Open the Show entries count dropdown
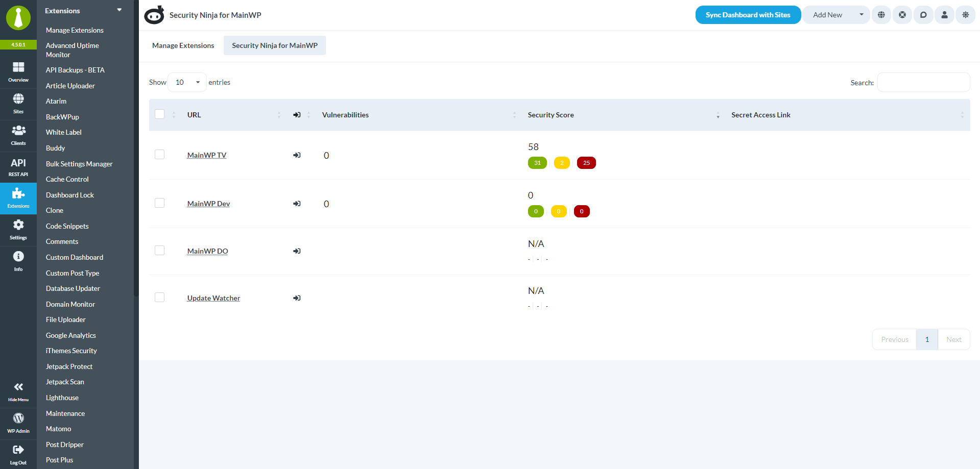The image size is (980, 469). coord(187,82)
